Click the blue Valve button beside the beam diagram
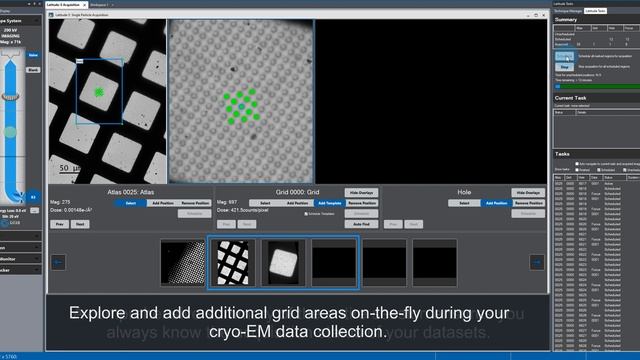 33,55
